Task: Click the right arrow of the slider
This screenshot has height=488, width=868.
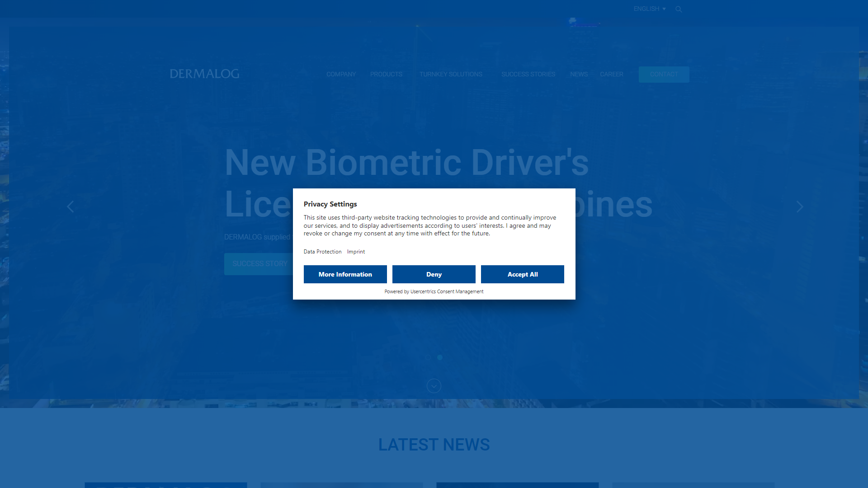Action: (799, 206)
